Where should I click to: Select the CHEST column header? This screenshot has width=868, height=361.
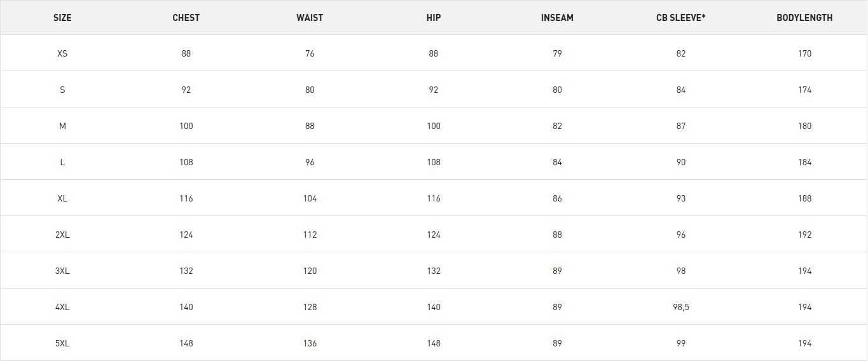click(x=186, y=18)
